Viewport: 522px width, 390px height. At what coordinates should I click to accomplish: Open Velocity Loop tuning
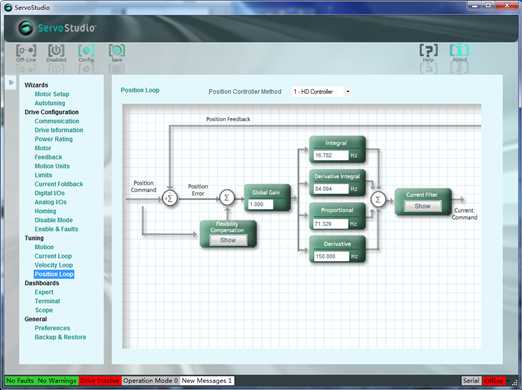tap(53, 265)
